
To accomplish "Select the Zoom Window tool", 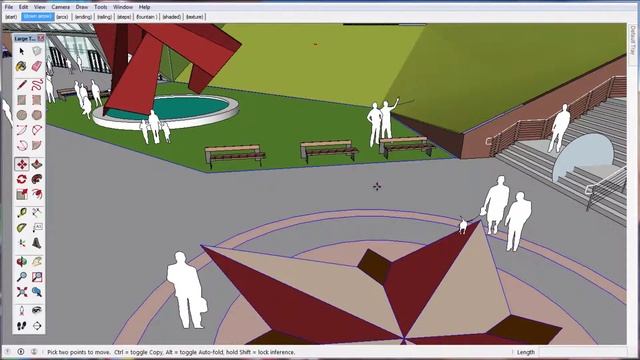I will 37,277.
